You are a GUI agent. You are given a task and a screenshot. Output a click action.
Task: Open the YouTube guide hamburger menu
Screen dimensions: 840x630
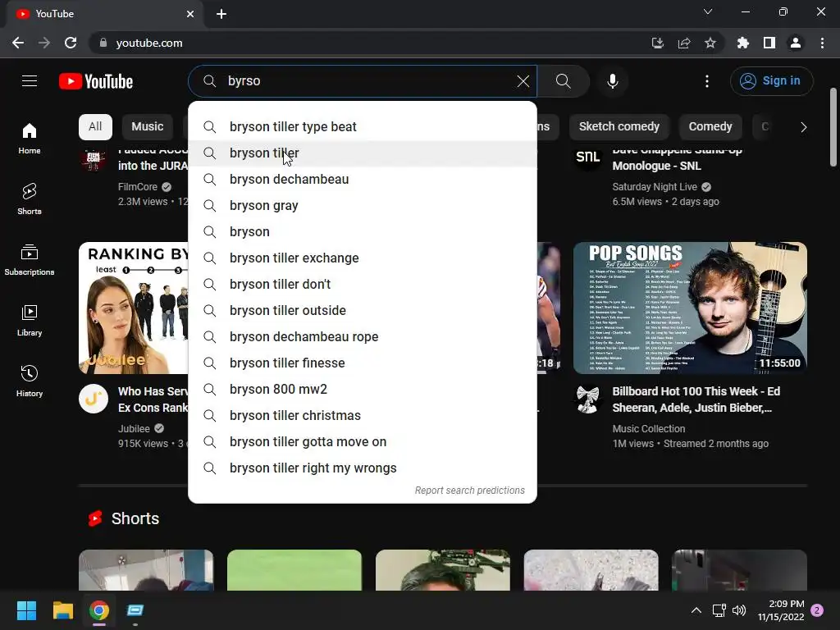point(30,81)
